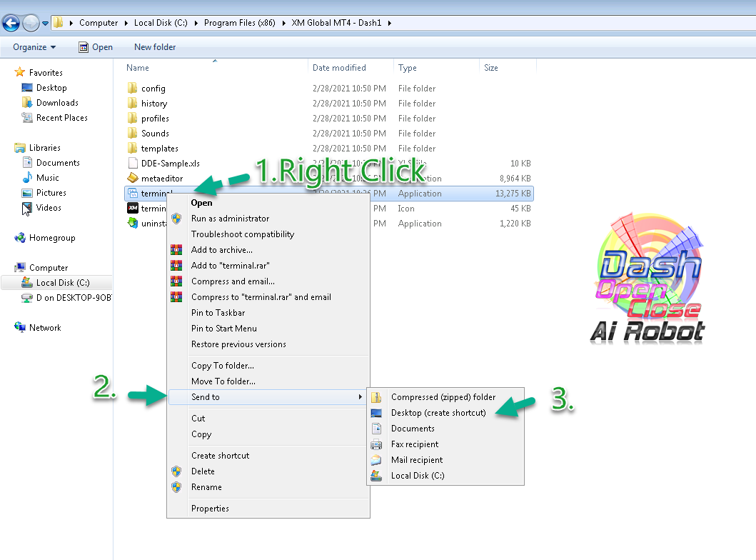The image size is (756, 560).
Task: Sort files by the Name column header
Action: 137,68
